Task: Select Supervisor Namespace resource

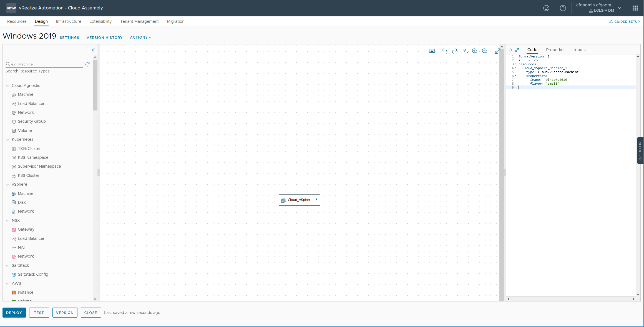Action: 36,166
